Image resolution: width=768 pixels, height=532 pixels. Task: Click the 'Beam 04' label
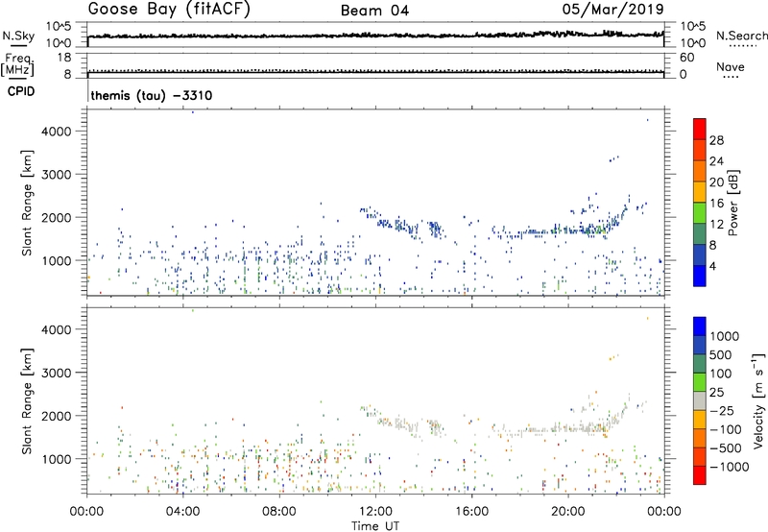(374, 11)
